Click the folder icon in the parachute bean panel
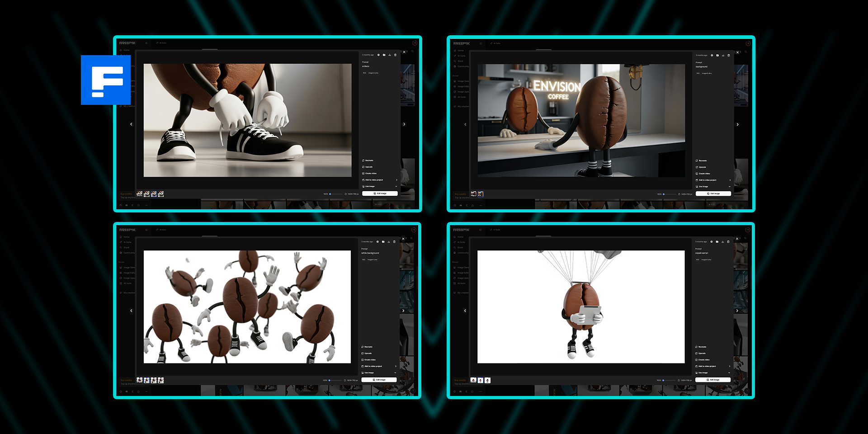The width and height of the screenshot is (868, 434). pos(717,242)
